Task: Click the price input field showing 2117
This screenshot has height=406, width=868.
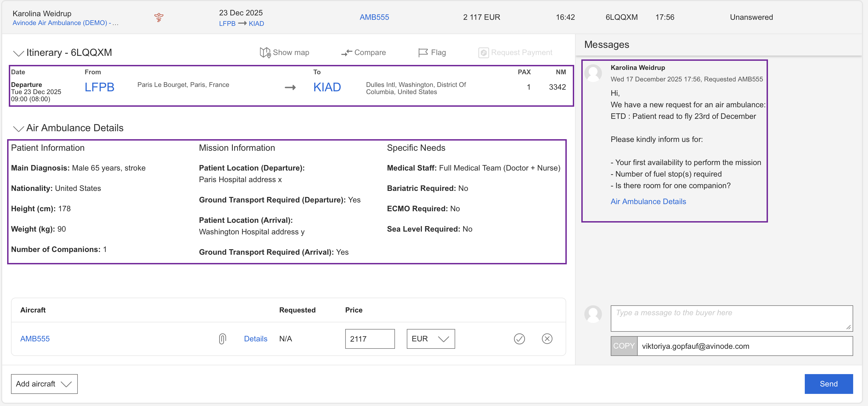Action: (370, 339)
